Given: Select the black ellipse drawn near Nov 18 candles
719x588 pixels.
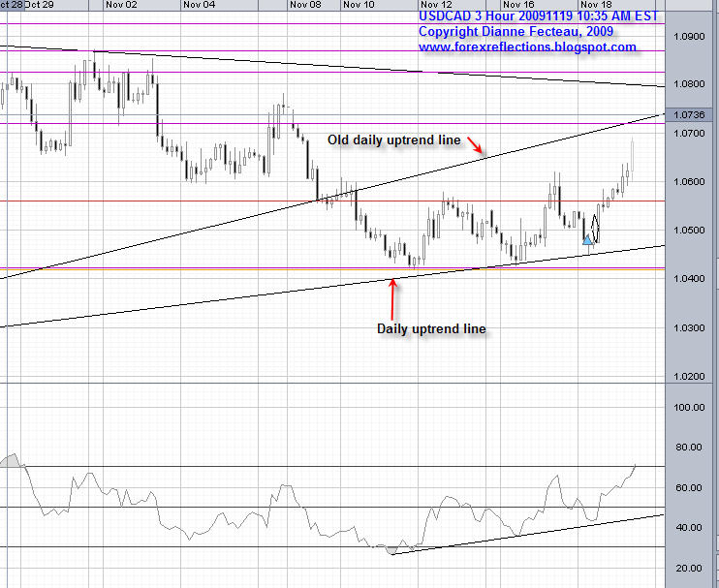Looking at the screenshot, I should (x=595, y=229).
